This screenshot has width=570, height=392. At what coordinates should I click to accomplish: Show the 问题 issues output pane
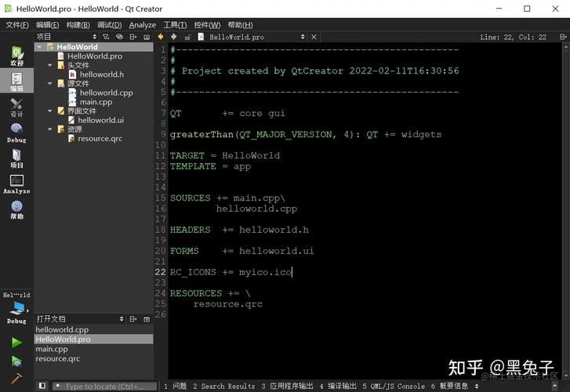(175, 386)
